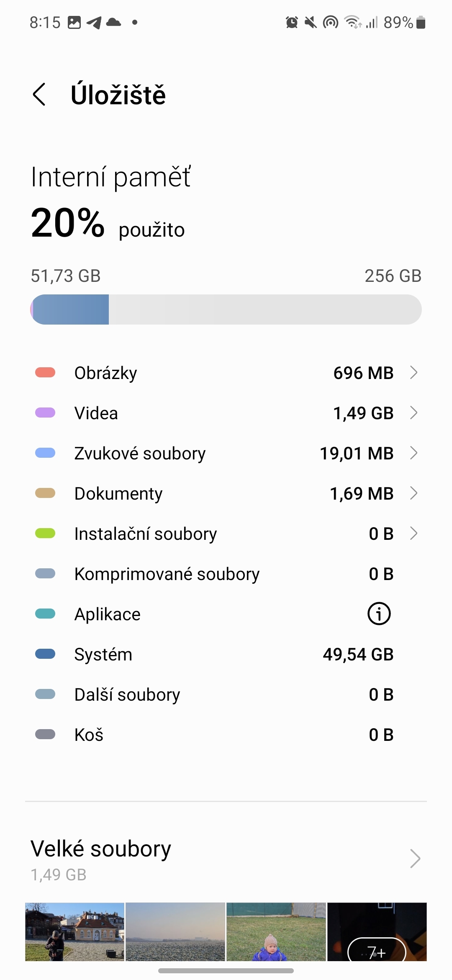Expand the Velké soubory section arrow

pos(415,859)
